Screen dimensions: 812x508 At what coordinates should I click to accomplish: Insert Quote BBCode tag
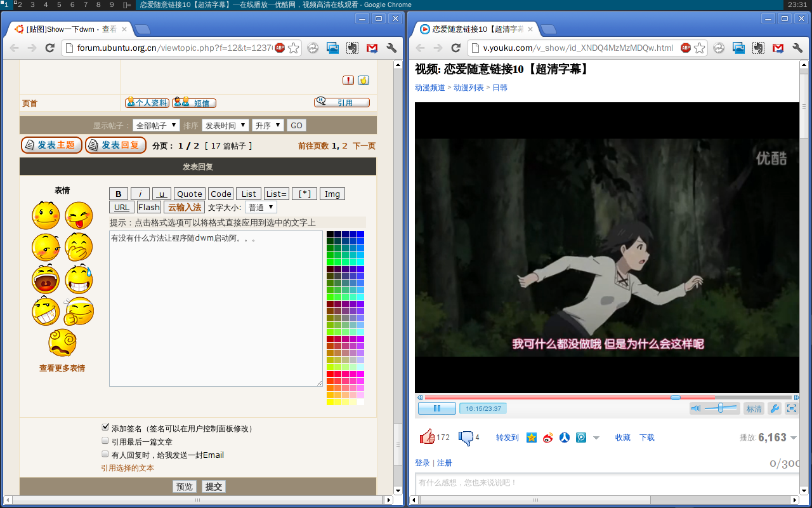pyautogui.click(x=190, y=194)
